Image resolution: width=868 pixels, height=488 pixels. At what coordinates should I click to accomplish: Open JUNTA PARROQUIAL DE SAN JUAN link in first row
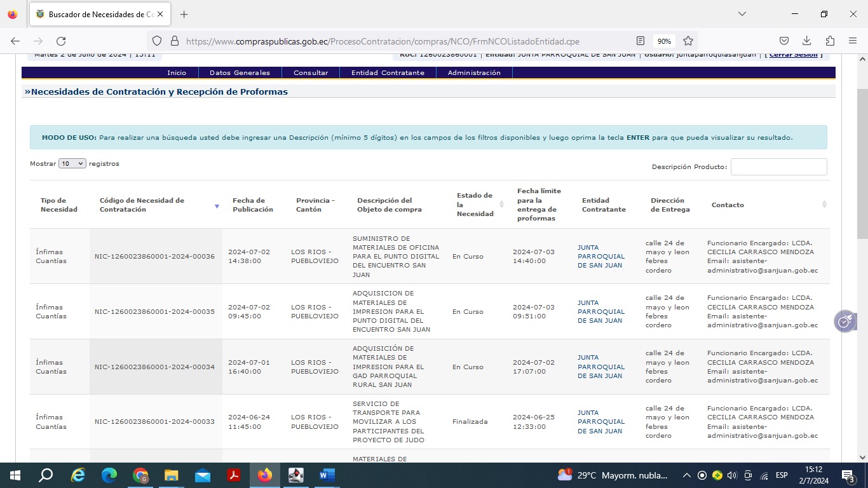pyautogui.click(x=600, y=256)
